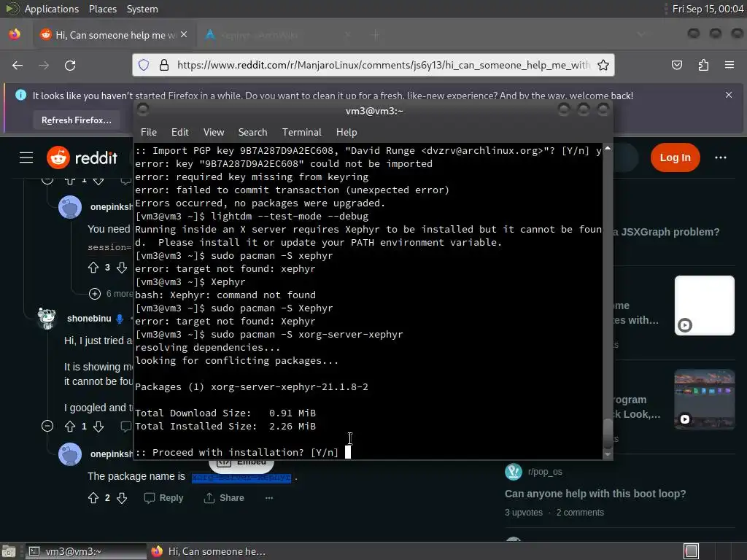Downvote the onepinksheep comment with 3 points

122,268
